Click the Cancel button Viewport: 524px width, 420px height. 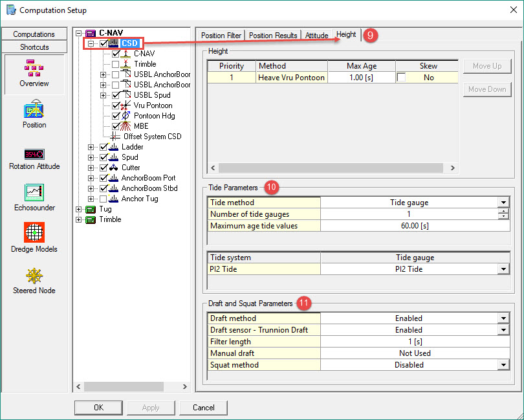tap(203, 408)
